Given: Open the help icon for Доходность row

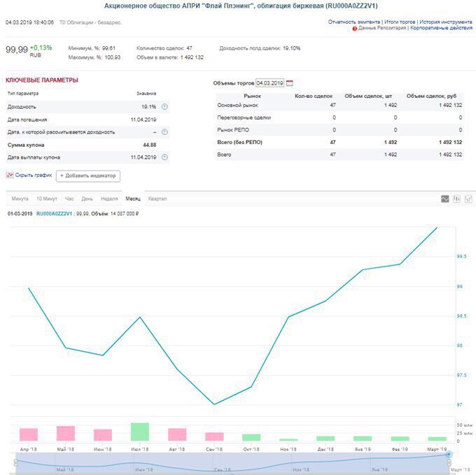Looking at the screenshot, I should pyautogui.click(x=164, y=106).
